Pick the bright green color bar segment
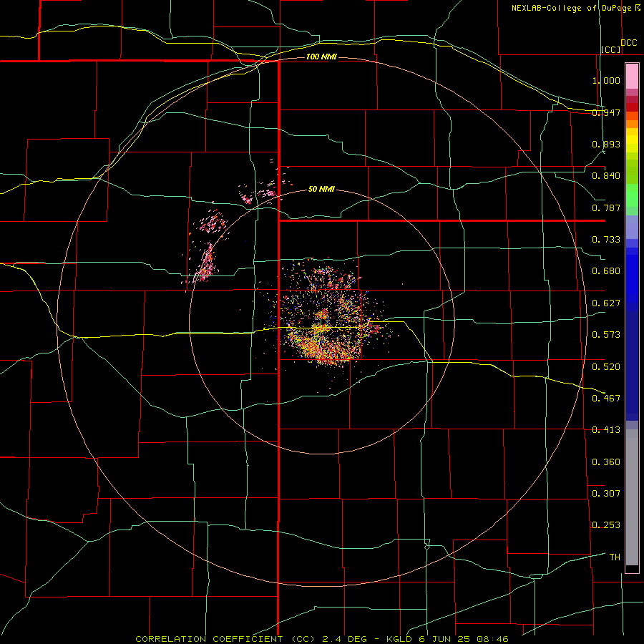644x644 pixels. point(632,195)
